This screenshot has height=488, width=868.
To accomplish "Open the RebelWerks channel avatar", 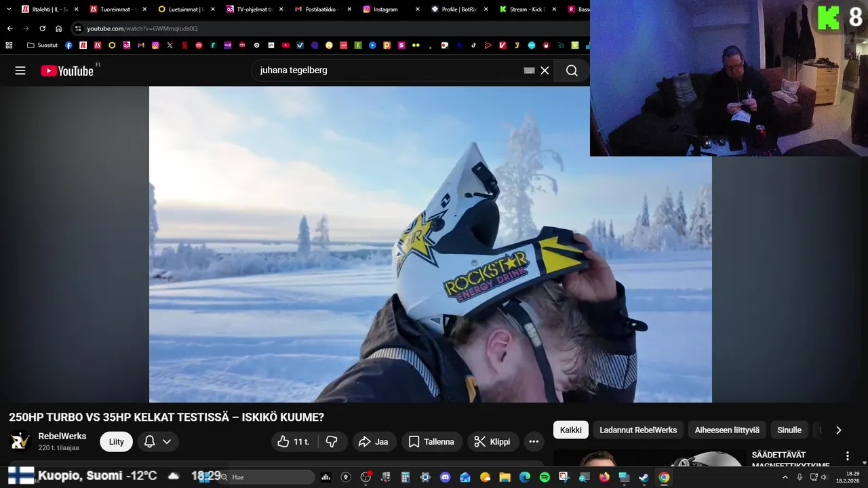I will pos(20,441).
